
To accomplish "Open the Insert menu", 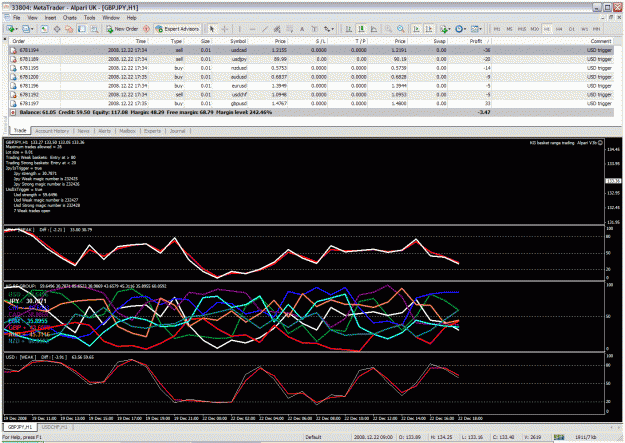I will pyautogui.click(x=50, y=18).
